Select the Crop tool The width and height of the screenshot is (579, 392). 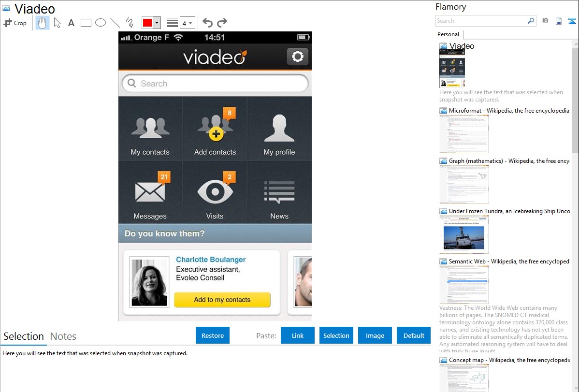(15, 23)
